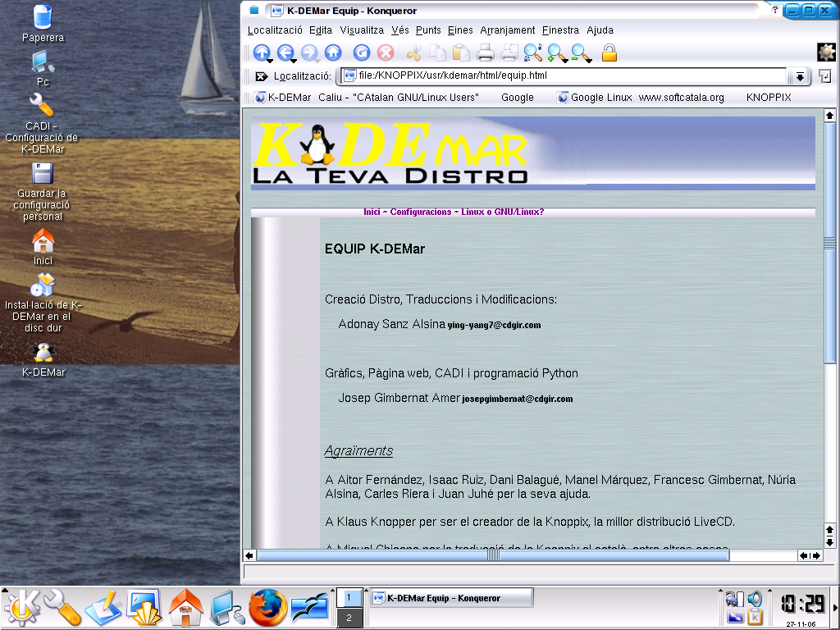This screenshot has height=630, width=840.
Task: Open the home folder icon in the panel
Action: [x=185, y=608]
